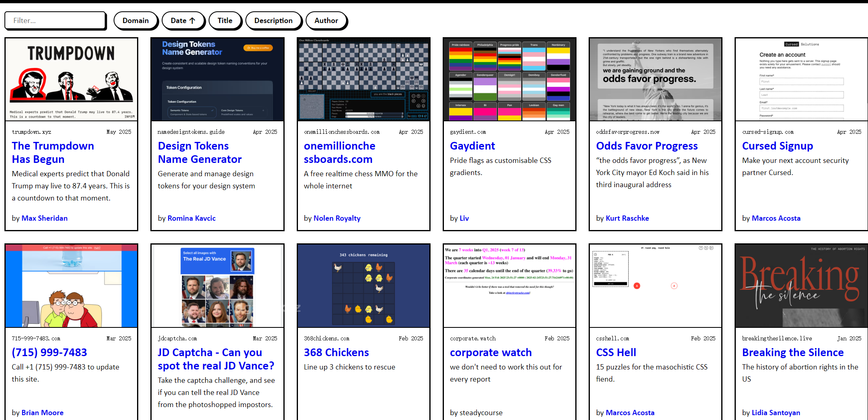Open Design Tokens Name Generator thumbnail
The height and width of the screenshot is (420, 868).
(x=218, y=79)
